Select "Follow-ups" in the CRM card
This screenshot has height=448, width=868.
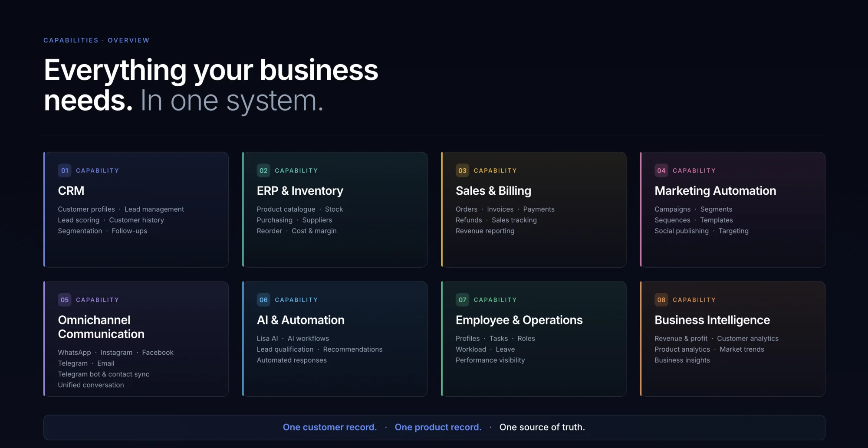pyautogui.click(x=129, y=231)
